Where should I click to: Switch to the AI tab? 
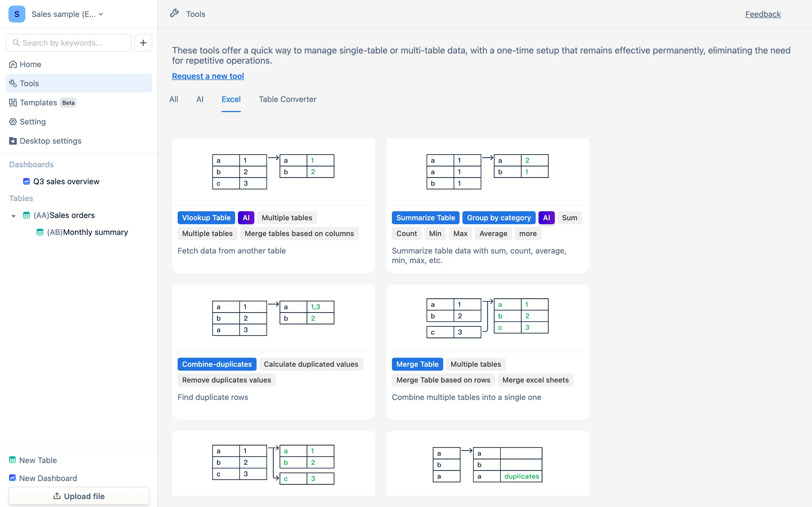200,99
